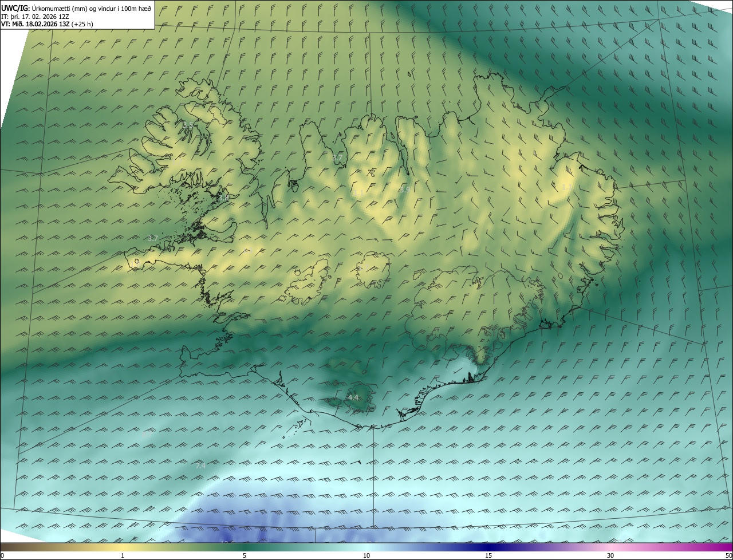Click the "15" tick on the color scale
Screen dimensions: 733x560
(488, 555)
